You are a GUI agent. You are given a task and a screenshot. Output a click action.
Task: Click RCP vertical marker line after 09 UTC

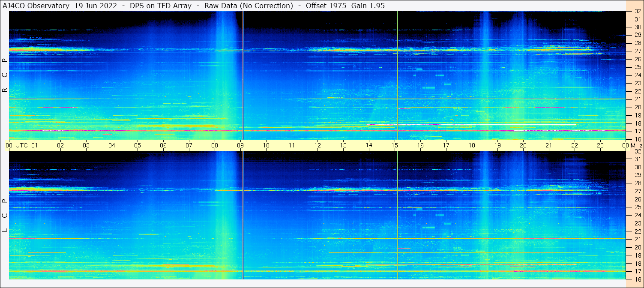pos(243,75)
